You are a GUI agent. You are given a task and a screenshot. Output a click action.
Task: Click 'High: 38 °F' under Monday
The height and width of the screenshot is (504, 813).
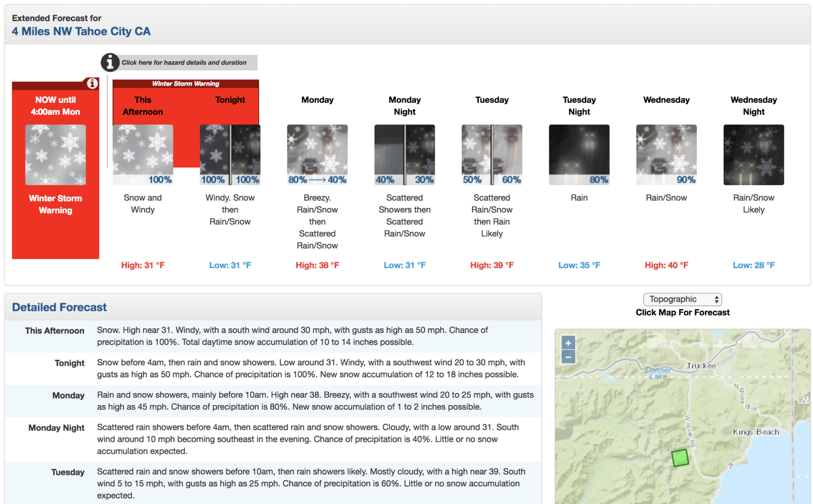point(318,265)
